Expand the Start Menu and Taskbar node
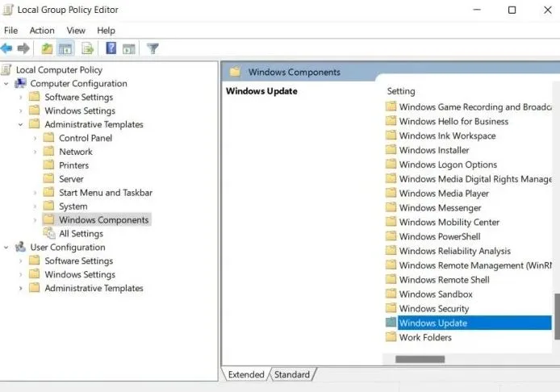This screenshot has width=560, height=392. pyautogui.click(x=35, y=193)
